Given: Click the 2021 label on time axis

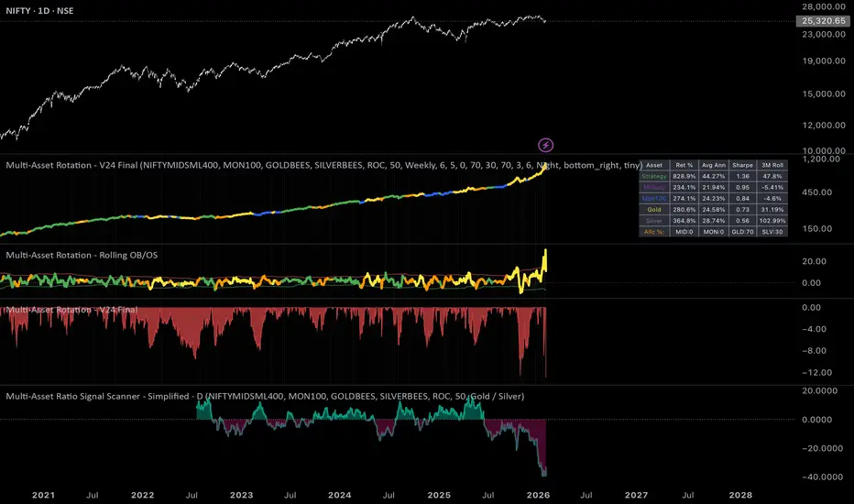Looking at the screenshot, I should pyautogui.click(x=43, y=495).
